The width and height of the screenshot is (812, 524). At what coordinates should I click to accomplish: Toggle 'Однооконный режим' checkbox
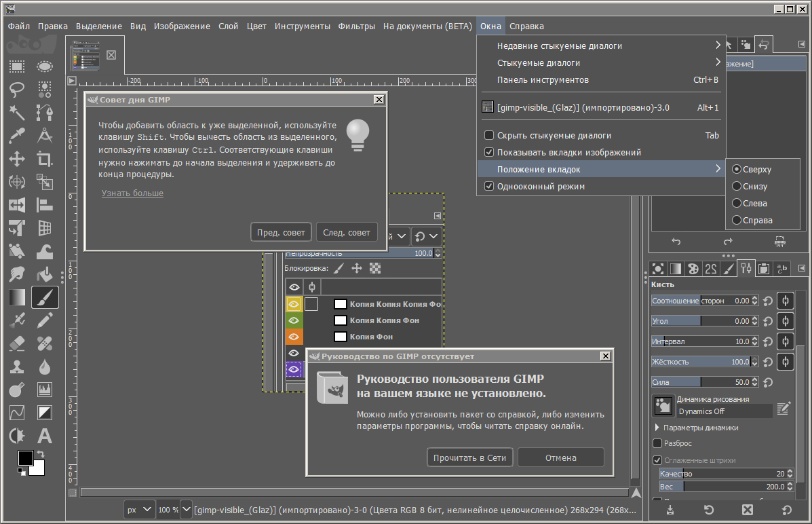tap(489, 186)
